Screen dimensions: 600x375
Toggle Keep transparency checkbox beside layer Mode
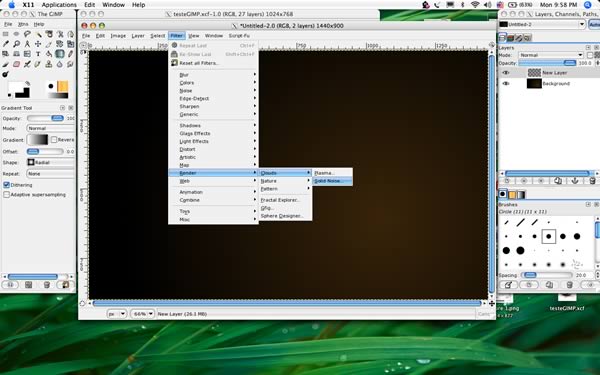pos(590,55)
